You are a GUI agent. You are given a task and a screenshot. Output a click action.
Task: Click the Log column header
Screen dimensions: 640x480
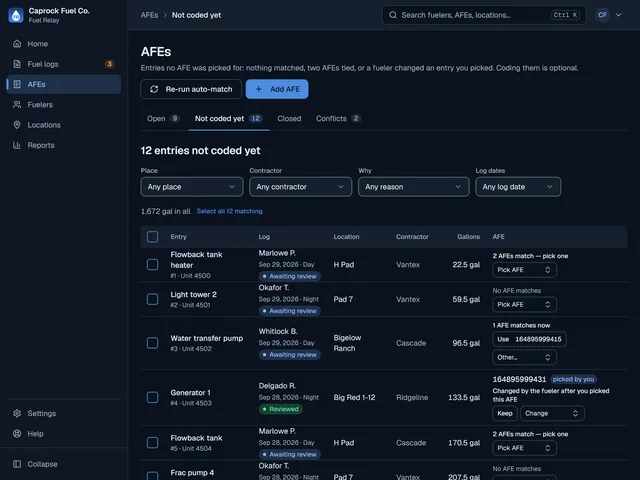pyautogui.click(x=264, y=237)
